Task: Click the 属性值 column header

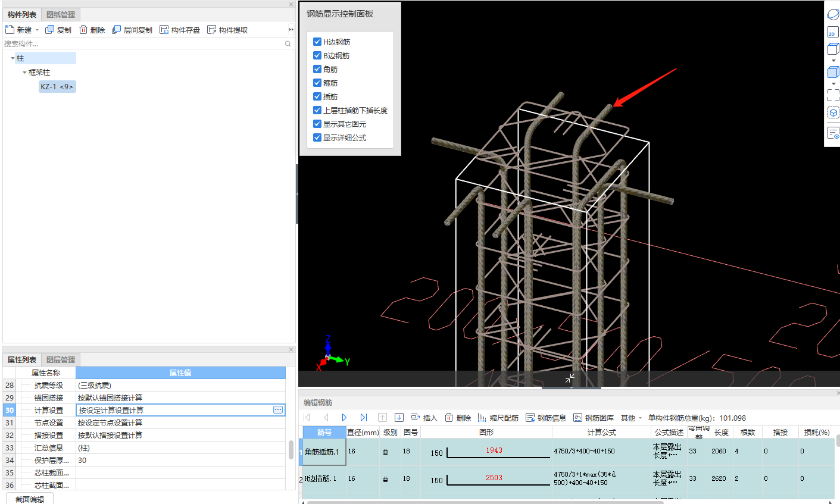Action: click(x=180, y=373)
